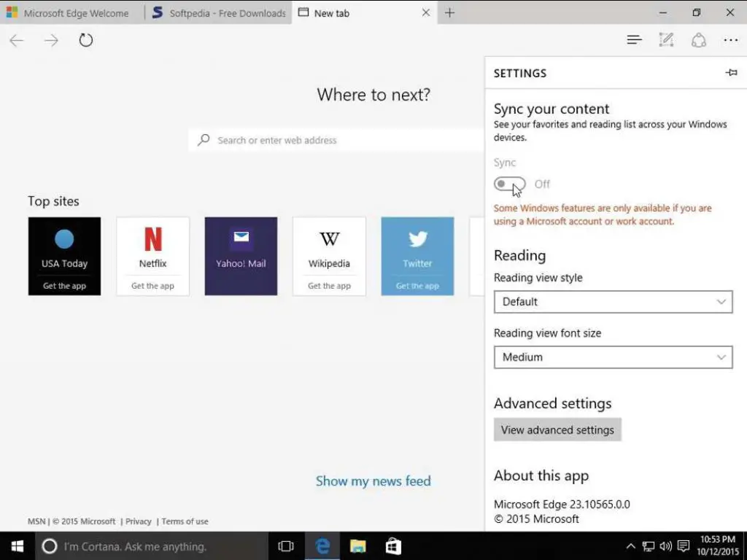Click the Edge icon on taskbar
Viewport: 747px width, 560px height.
point(322,546)
